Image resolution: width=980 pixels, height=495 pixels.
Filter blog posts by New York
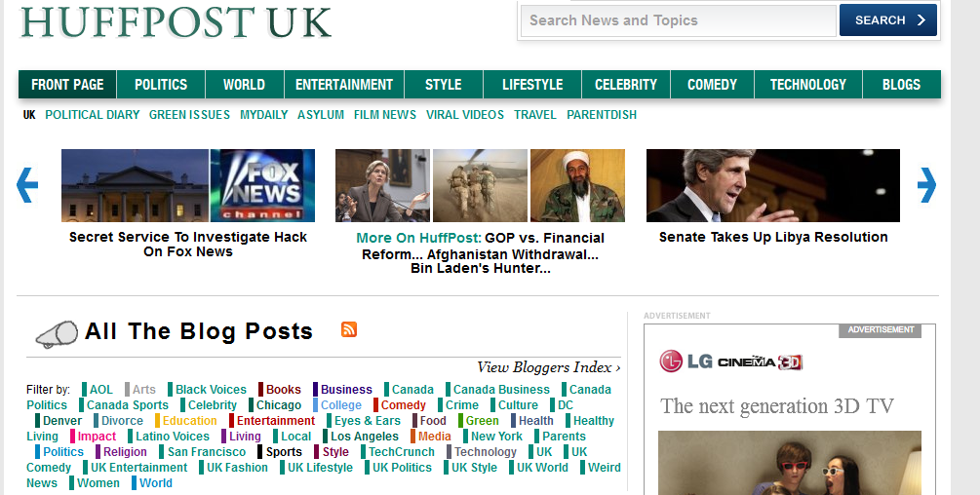(496, 437)
